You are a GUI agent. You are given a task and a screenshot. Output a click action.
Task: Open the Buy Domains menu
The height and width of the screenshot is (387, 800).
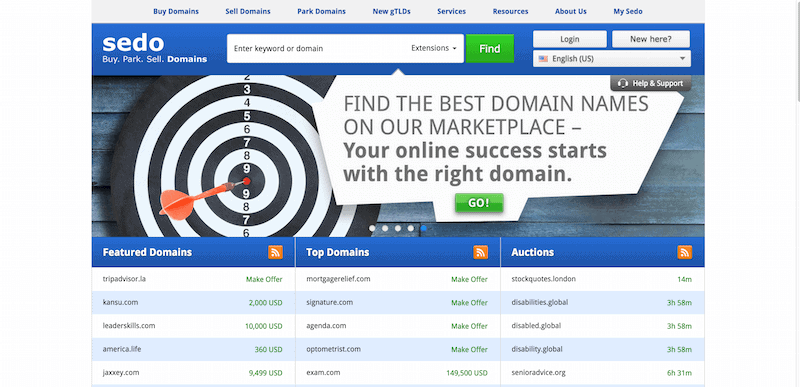(x=176, y=11)
